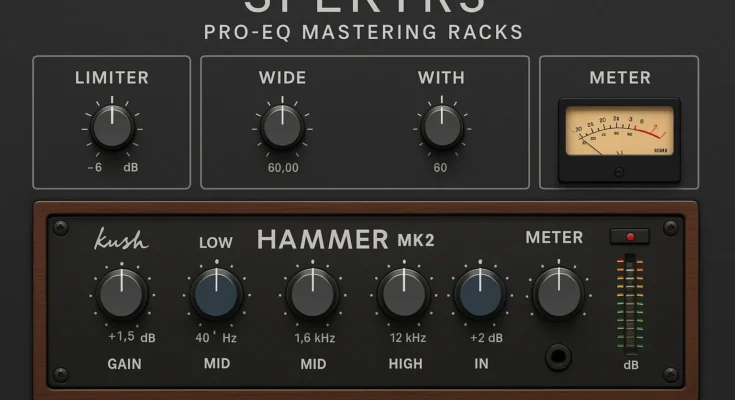
Task: Click the +2 dB input value
Action: point(487,338)
